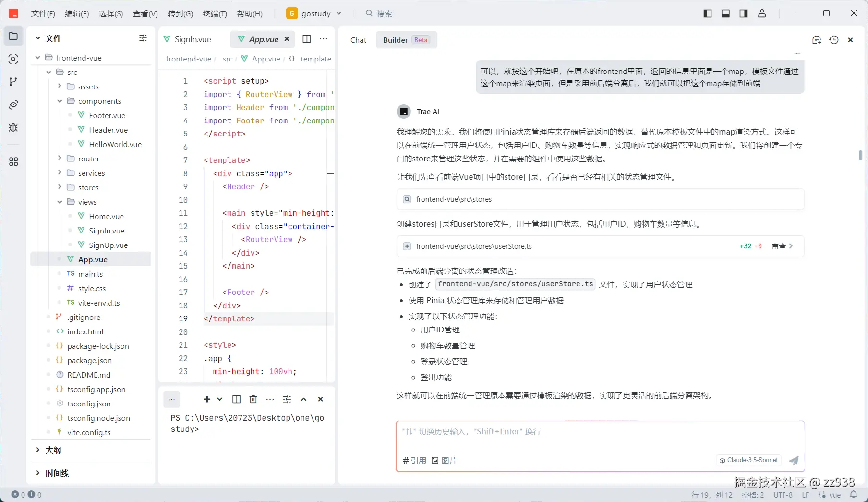The image size is (868, 502).
Task: Delete terminal with trash icon
Action: coord(253,399)
